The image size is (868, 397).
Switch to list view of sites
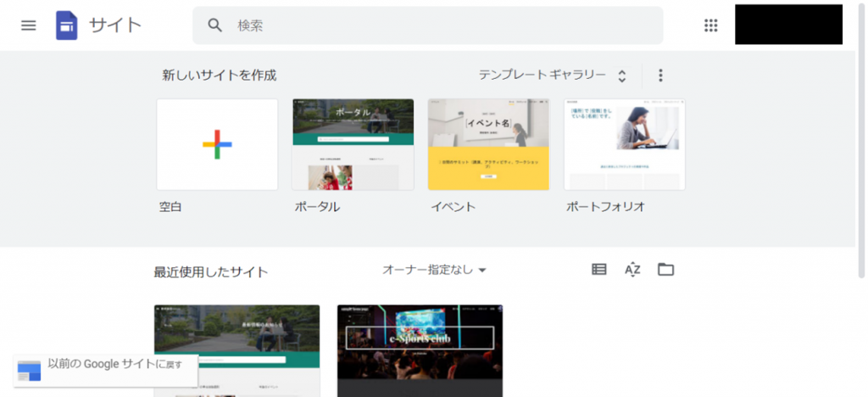tap(599, 269)
